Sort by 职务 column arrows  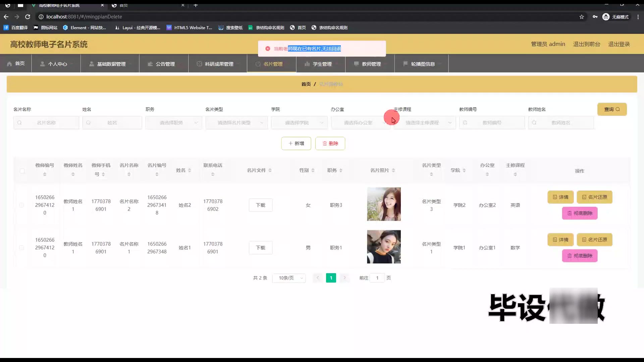coord(341,170)
